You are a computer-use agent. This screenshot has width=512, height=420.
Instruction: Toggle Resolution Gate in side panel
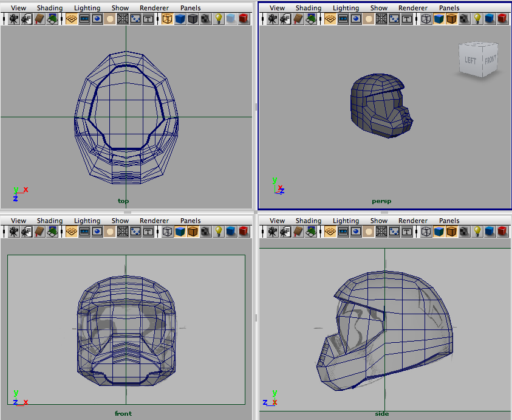click(x=356, y=232)
